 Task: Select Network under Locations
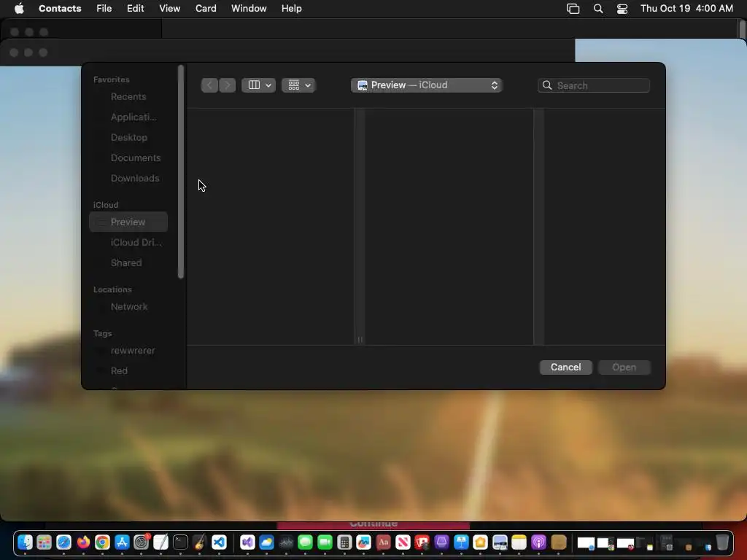click(128, 307)
